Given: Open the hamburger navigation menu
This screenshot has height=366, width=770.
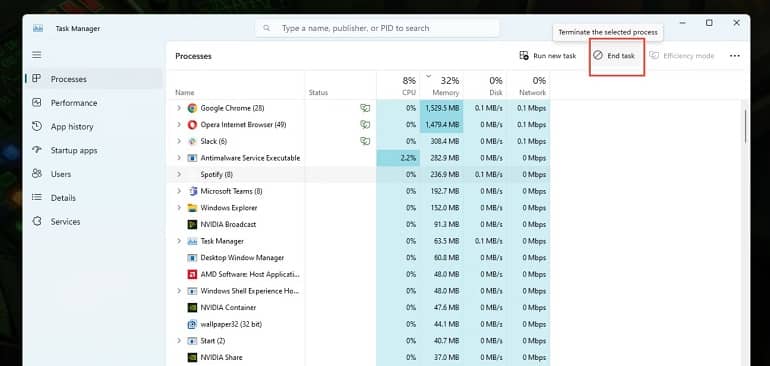Looking at the screenshot, I should tap(36, 55).
